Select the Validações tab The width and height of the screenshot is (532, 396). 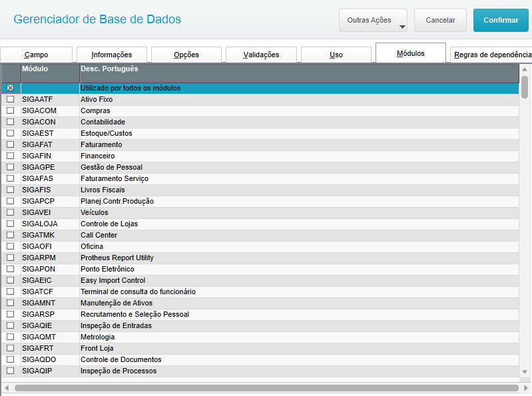pos(261,55)
